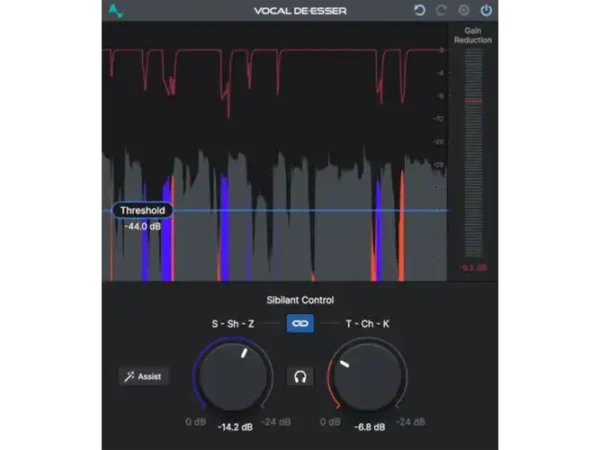Screen dimensions: 600x450
Task: Click the S - Sh - Z label
Action: point(233,324)
